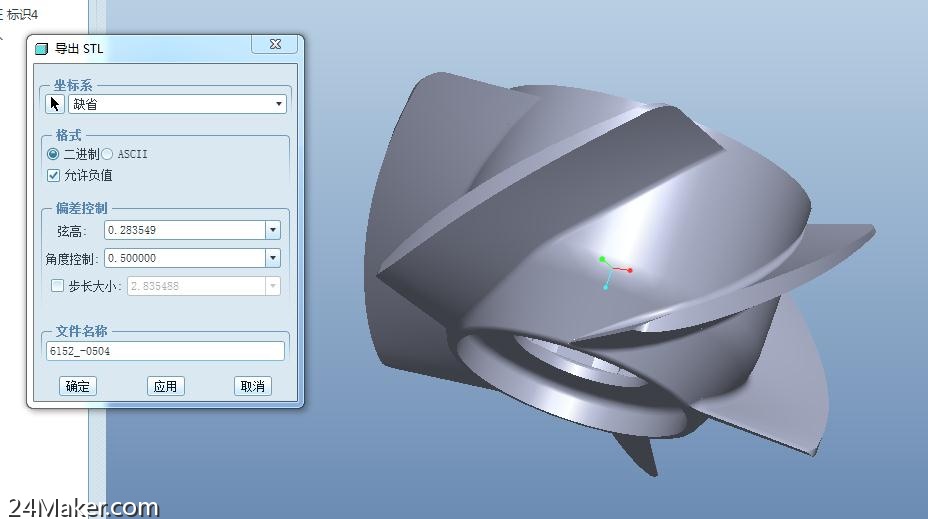The width and height of the screenshot is (928, 519).
Task: Select the 二进制 binary format radio button
Action: click(53, 154)
